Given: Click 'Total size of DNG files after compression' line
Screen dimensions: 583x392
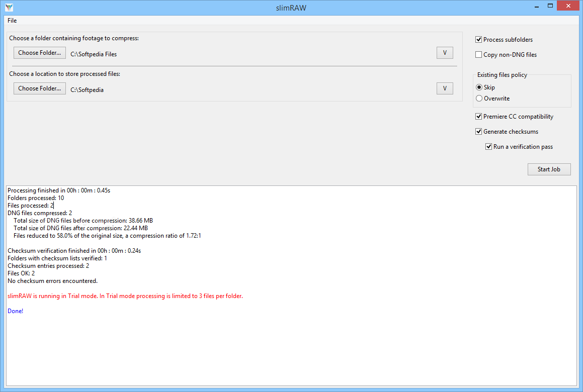Looking at the screenshot, I should tap(80, 228).
